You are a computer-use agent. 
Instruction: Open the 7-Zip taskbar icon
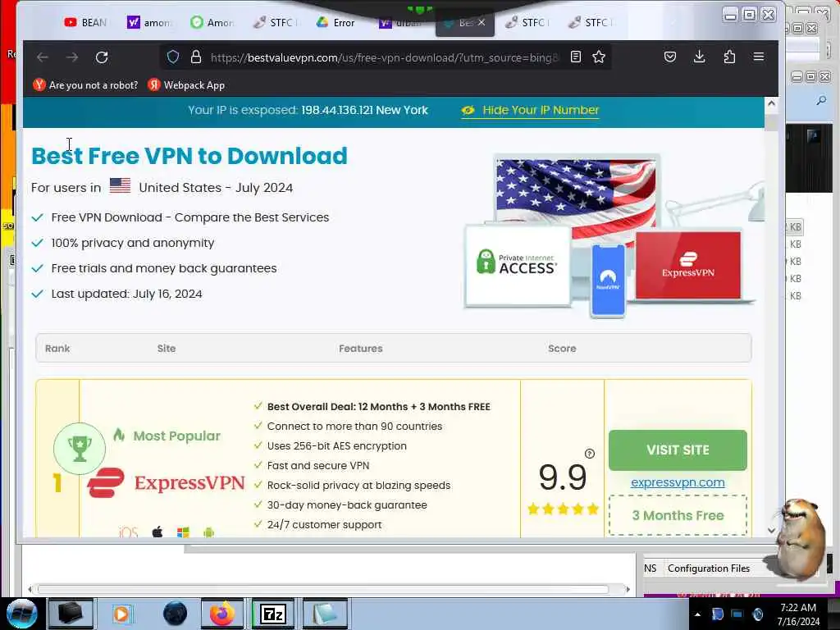pos(272,614)
